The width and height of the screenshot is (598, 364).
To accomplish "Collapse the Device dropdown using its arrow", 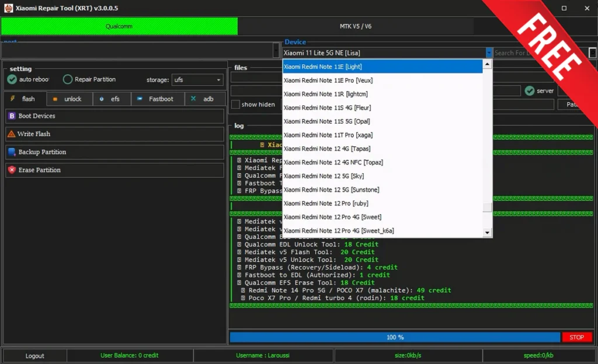I will pos(489,53).
